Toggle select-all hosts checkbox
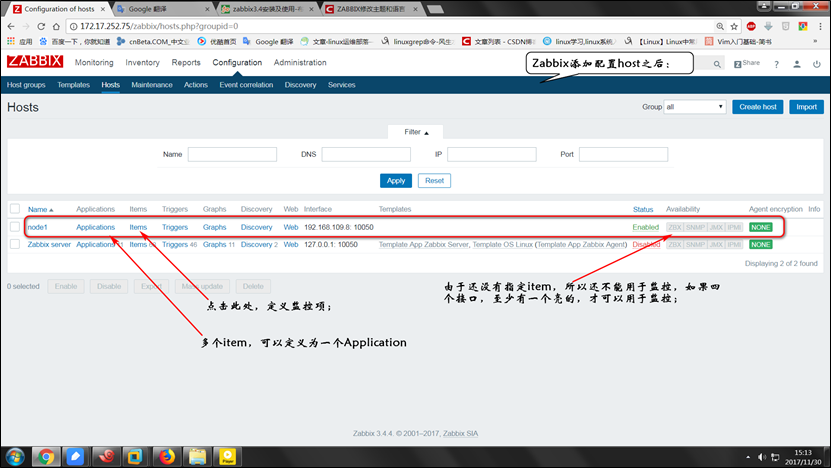831x468 pixels. tap(15, 209)
